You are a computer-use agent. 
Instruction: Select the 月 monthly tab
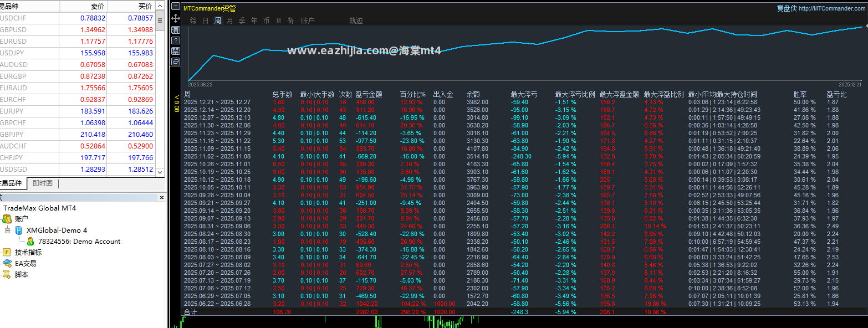230,20
